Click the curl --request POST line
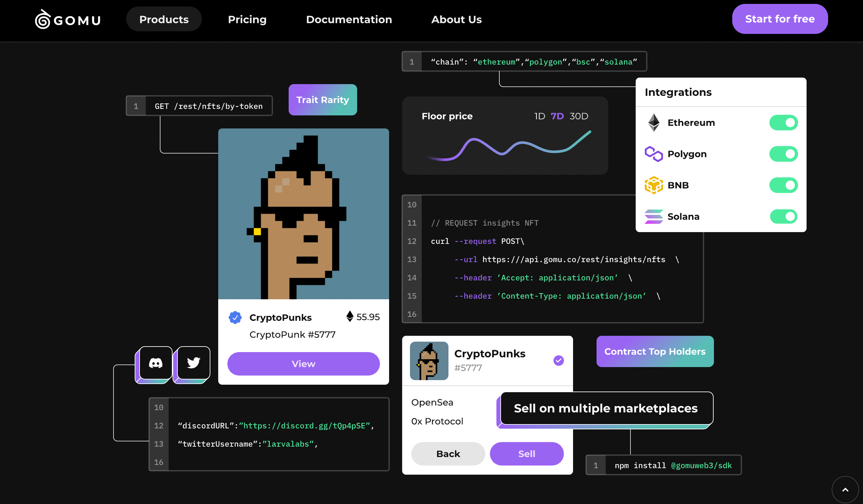The width and height of the screenshot is (863, 504). (x=477, y=241)
